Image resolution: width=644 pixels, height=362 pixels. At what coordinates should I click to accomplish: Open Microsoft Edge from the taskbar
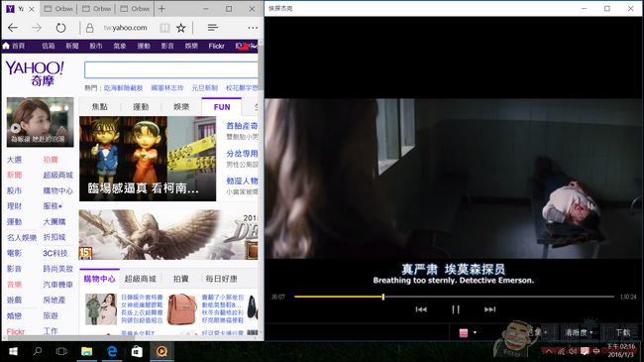click(x=112, y=352)
